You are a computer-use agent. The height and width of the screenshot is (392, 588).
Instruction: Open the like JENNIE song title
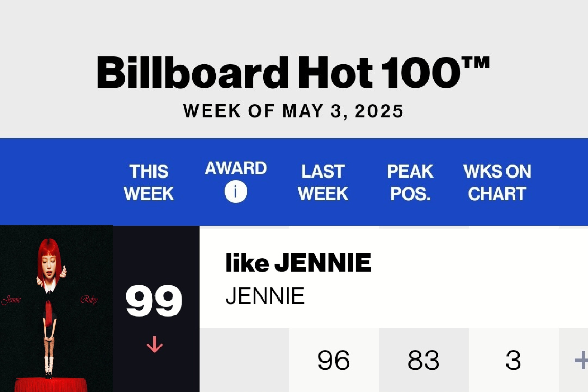298,263
